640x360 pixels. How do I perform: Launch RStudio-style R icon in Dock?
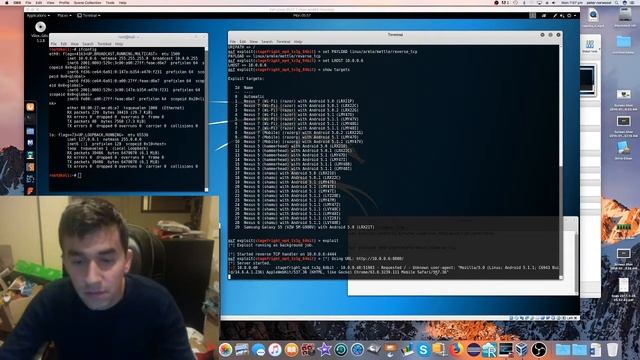pyautogui.click(x=489, y=350)
